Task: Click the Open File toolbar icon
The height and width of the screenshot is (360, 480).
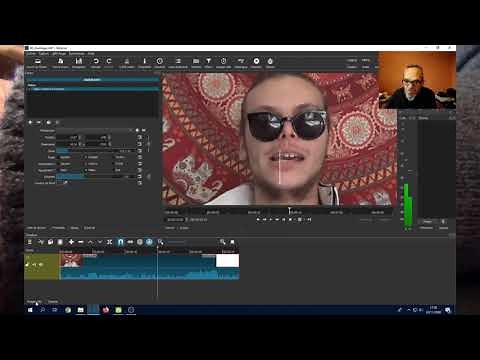Action: point(38,61)
